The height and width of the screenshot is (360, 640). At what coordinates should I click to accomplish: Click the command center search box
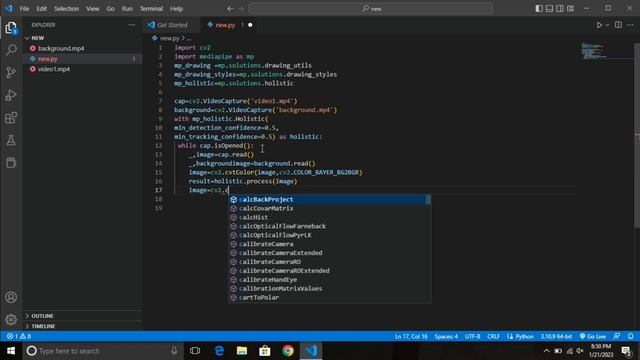pyautogui.click(x=371, y=9)
